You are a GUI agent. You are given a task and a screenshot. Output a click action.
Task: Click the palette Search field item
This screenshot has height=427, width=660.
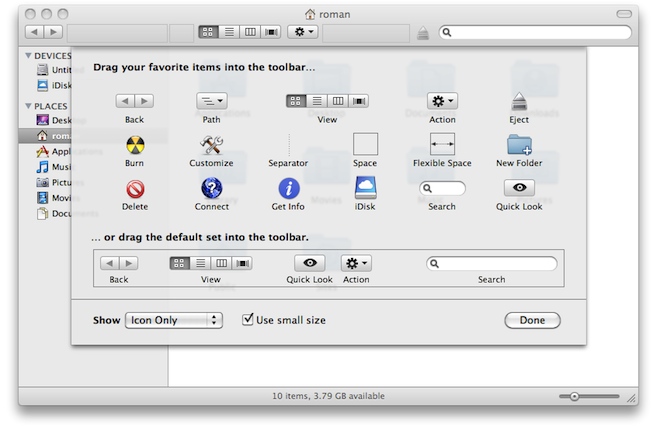tap(442, 188)
